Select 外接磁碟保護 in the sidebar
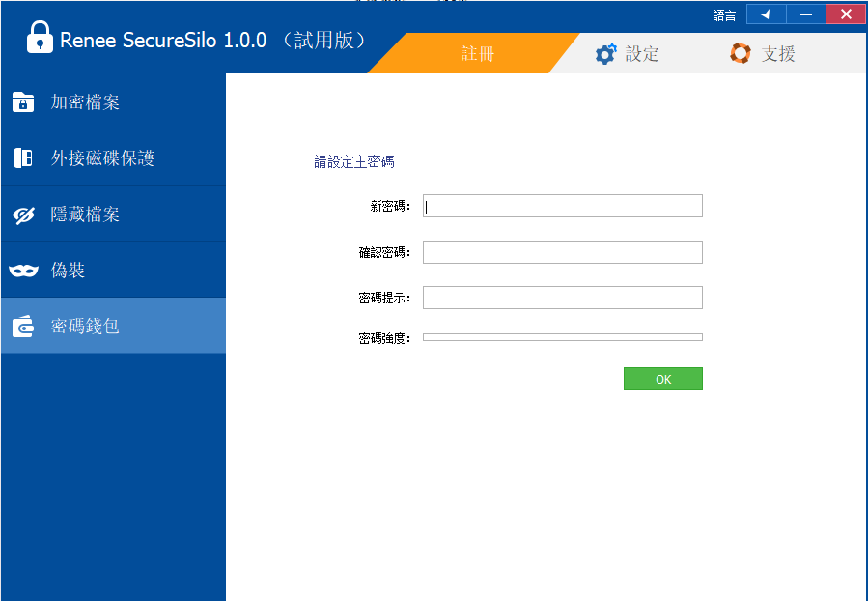Image resolution: width=868 pixels, height=601 pixels. coord(113,157)
